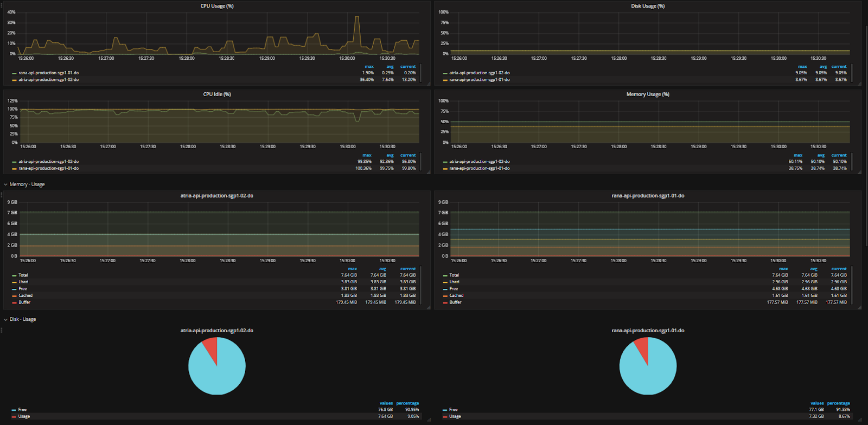
Task: Open the CPU Usage (%) panel title menu
Action: click(217, 6)
